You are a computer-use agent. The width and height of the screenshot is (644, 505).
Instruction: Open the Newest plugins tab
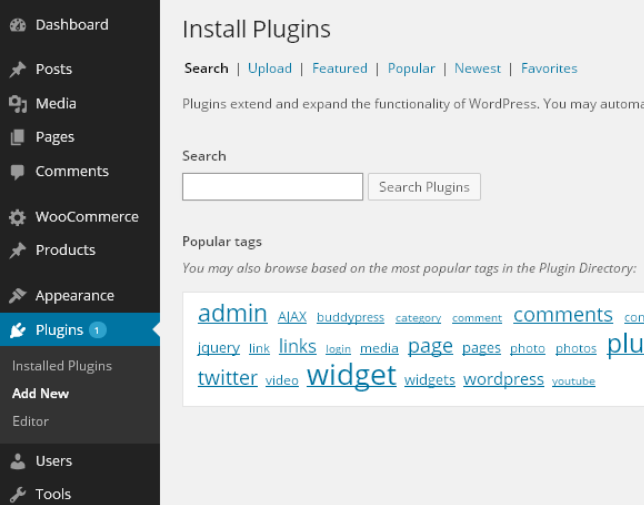point(477,69)
